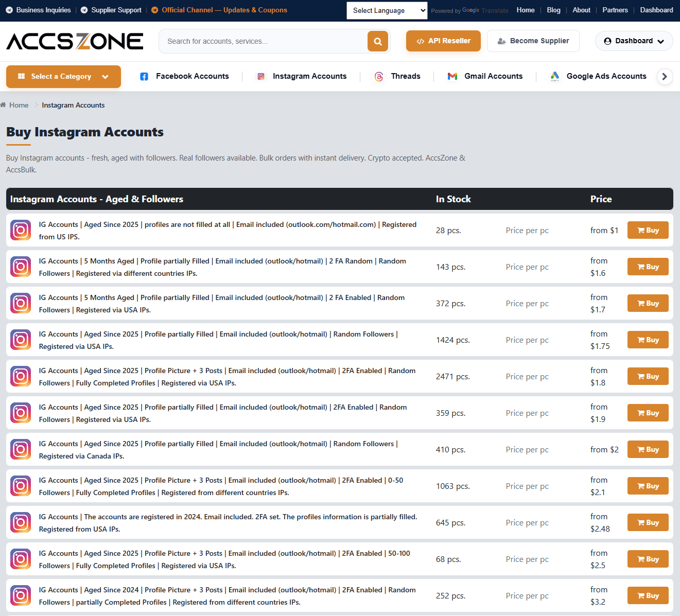Focus the search accounts input field
Screen dimensions: 680x616
point(264,41)
